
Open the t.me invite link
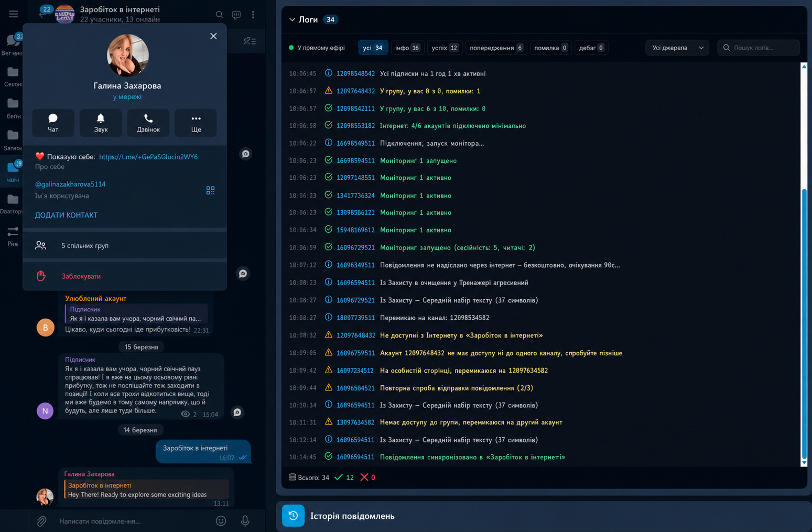point(148,157)
